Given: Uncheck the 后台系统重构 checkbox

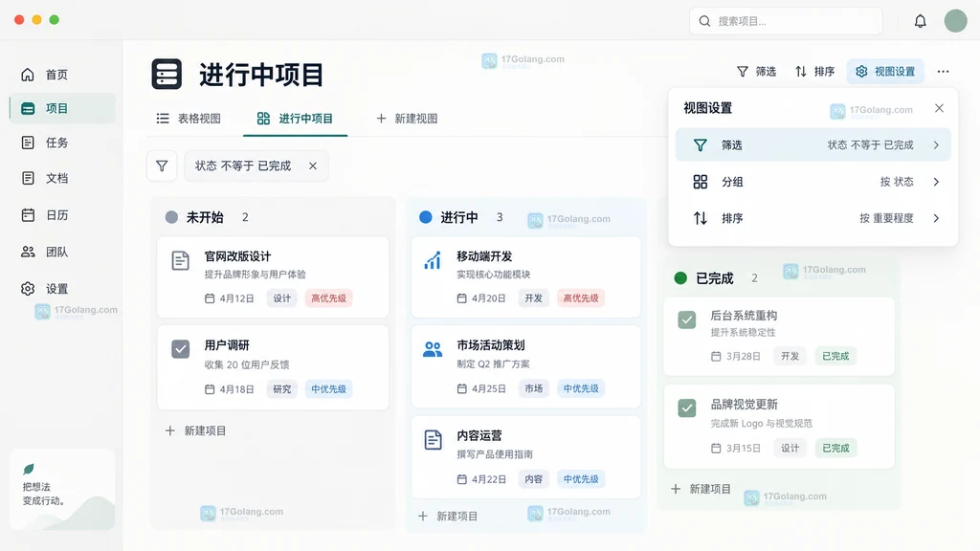Looking at the screenshot, I should point(687,320).
